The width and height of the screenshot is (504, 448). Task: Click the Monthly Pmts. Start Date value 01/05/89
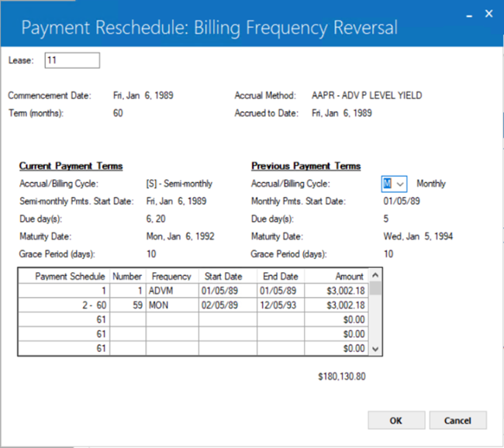(402, 202)
